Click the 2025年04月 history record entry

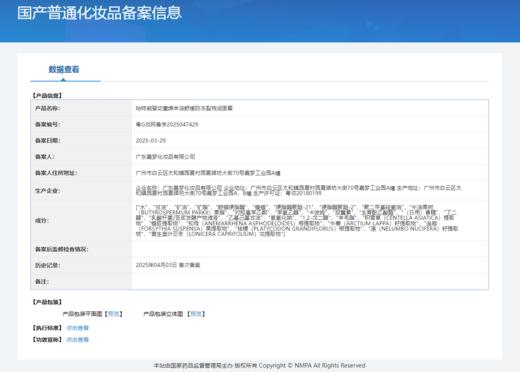168,265
